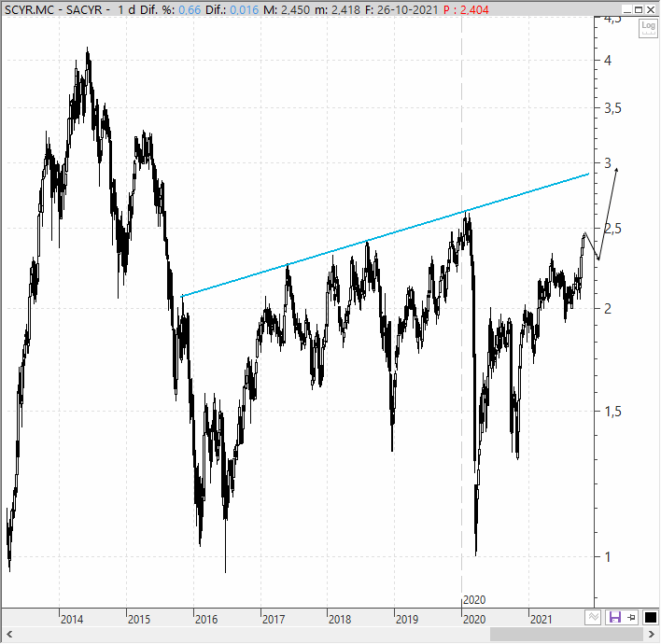Click the blue trendline on the chart
The height and width of the screenshot is (644, 661).
(385, 235)
